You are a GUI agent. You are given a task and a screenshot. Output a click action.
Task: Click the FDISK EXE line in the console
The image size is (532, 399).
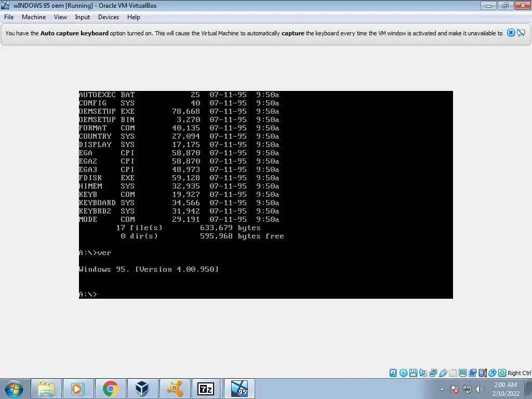coord(179,178)
